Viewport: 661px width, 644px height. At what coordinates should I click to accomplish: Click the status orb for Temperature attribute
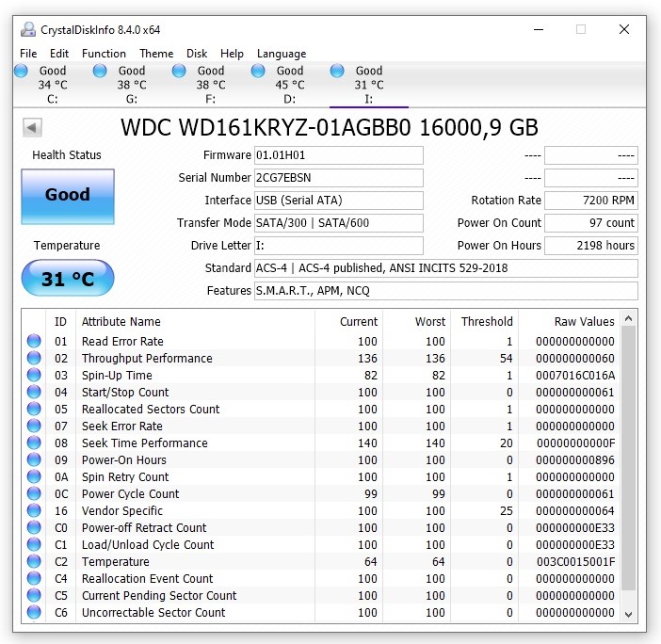(x=34, y=561)
